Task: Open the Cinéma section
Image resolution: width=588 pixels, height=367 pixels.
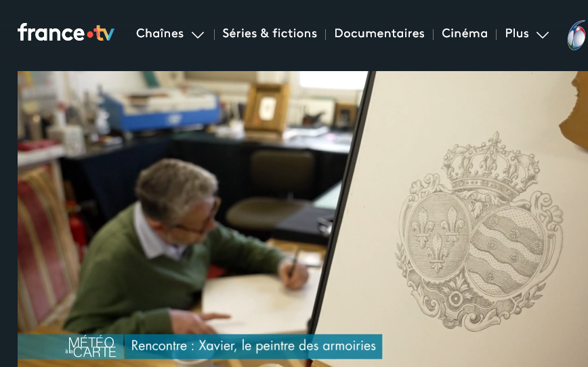Action: [465, 33]
